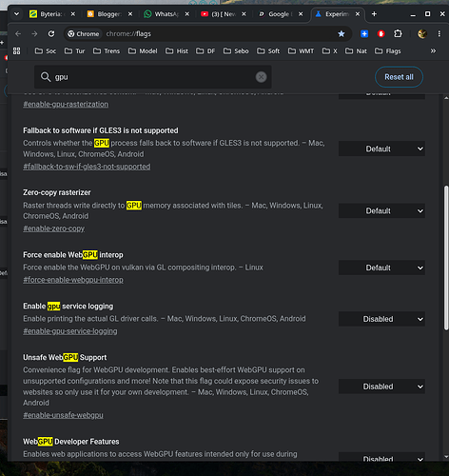449x476 pixels.
Task: Click the gpu search flags field
Action: coord(153,77)
